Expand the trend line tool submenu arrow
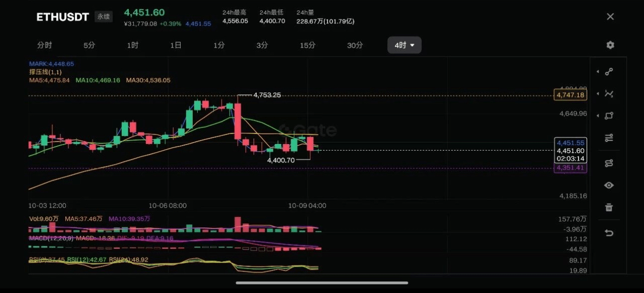This screenshot has height=293, width=644. pos(598,71)
